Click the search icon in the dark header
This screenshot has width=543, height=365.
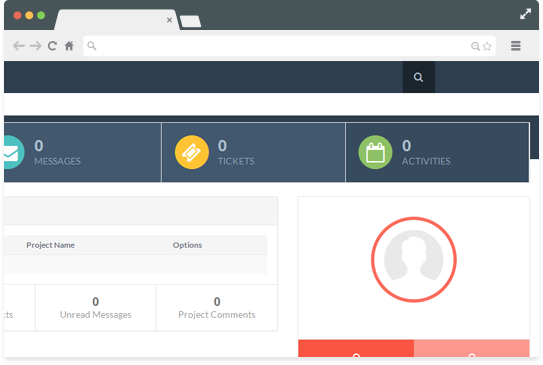pyautogui.click(x=418, y=77)
